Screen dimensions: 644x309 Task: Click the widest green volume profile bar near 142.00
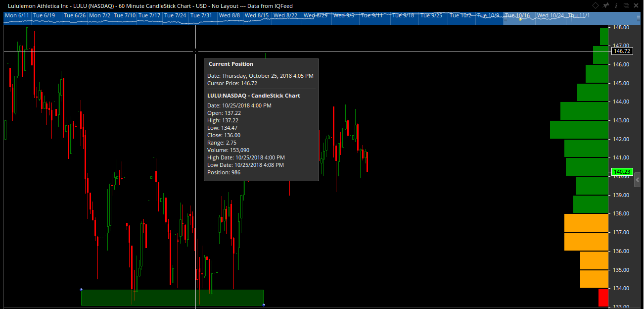[579, 130]
